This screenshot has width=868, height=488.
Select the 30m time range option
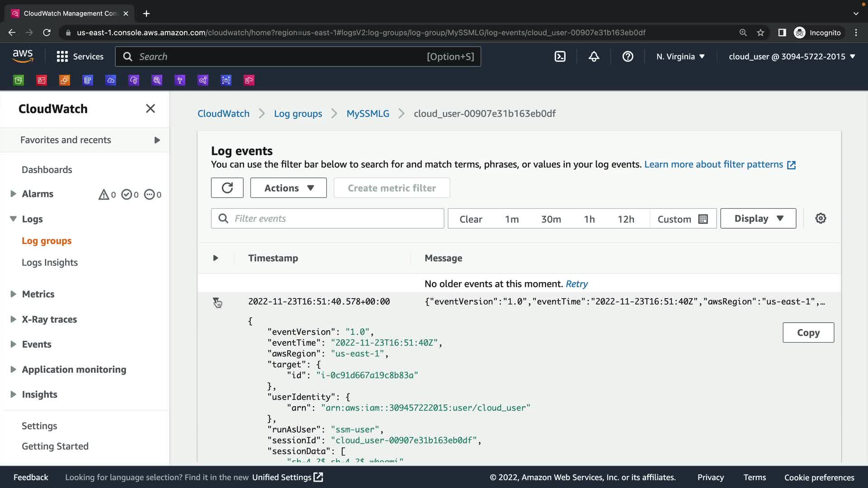pyautogui.click(x=551, y=219)
